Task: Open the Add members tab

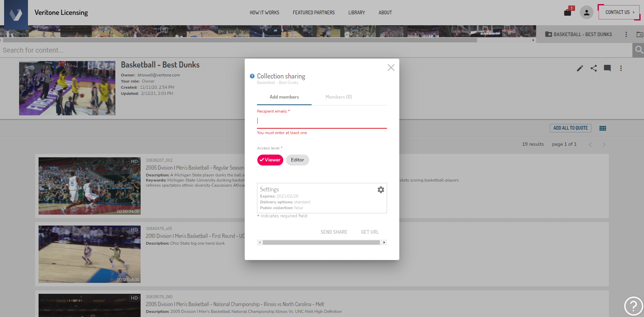Action: point(284,97)
